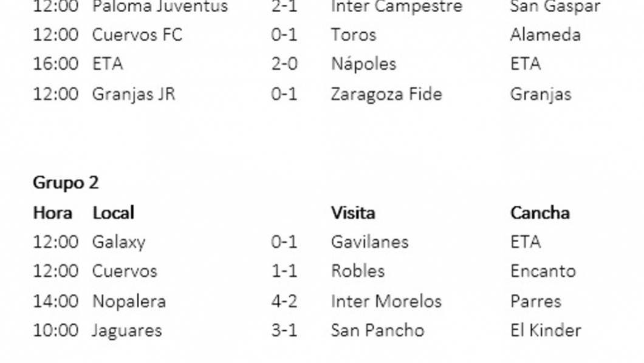Click the Inter Morelos team name
The image size is (644, 363).
pos(386,301)
